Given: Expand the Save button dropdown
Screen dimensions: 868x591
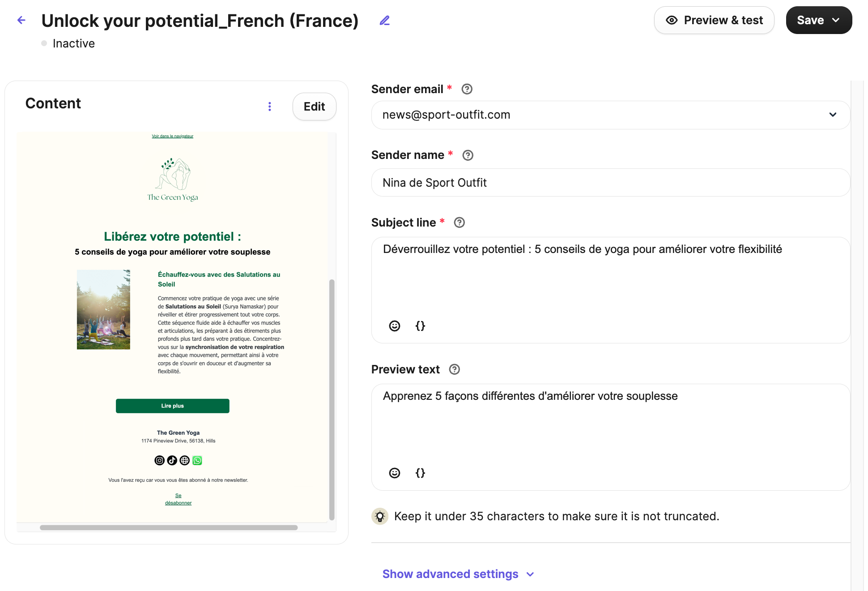Looking at the screenshot, I should (x=835, y=20).
